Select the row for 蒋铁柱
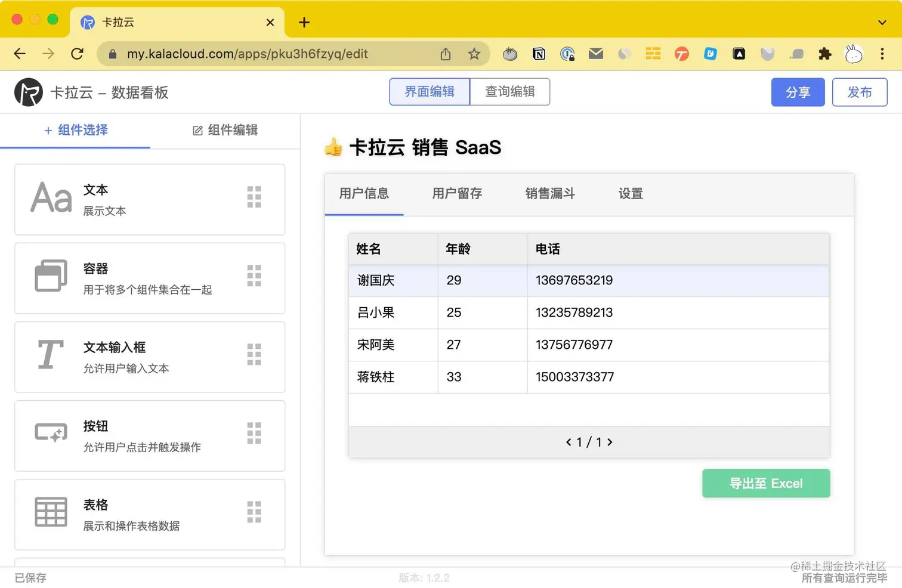This screenshot has height=588, width=902. click(589, 377)
